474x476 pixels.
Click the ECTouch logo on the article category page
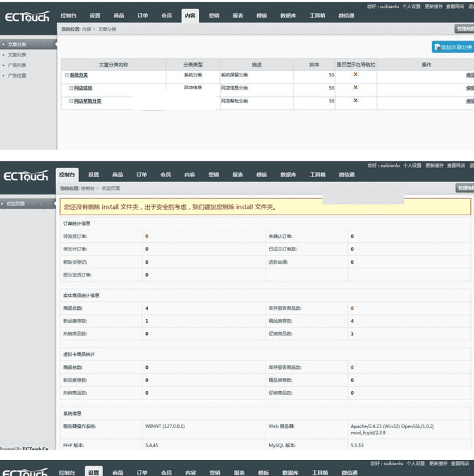[x=27, y=17]
